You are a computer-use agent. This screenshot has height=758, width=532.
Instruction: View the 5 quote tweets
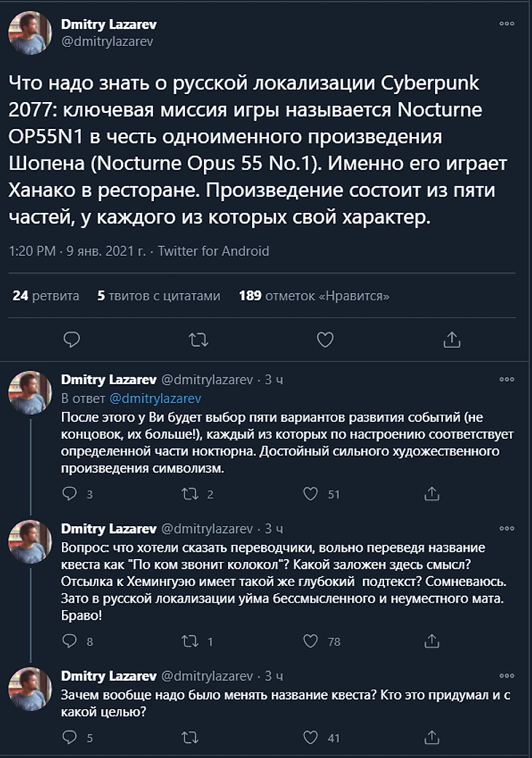pos(158,296)
